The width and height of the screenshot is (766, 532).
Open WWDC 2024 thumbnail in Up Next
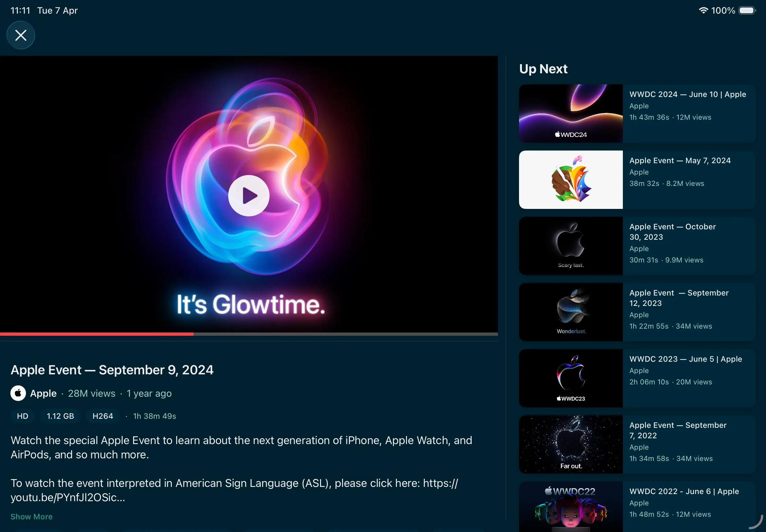click(571, 113)
